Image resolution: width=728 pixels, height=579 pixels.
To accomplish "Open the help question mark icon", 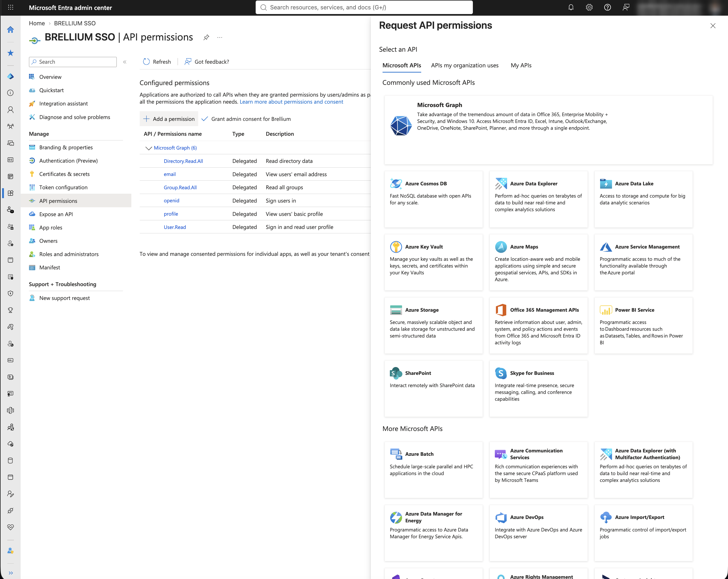I will [607, 7].
